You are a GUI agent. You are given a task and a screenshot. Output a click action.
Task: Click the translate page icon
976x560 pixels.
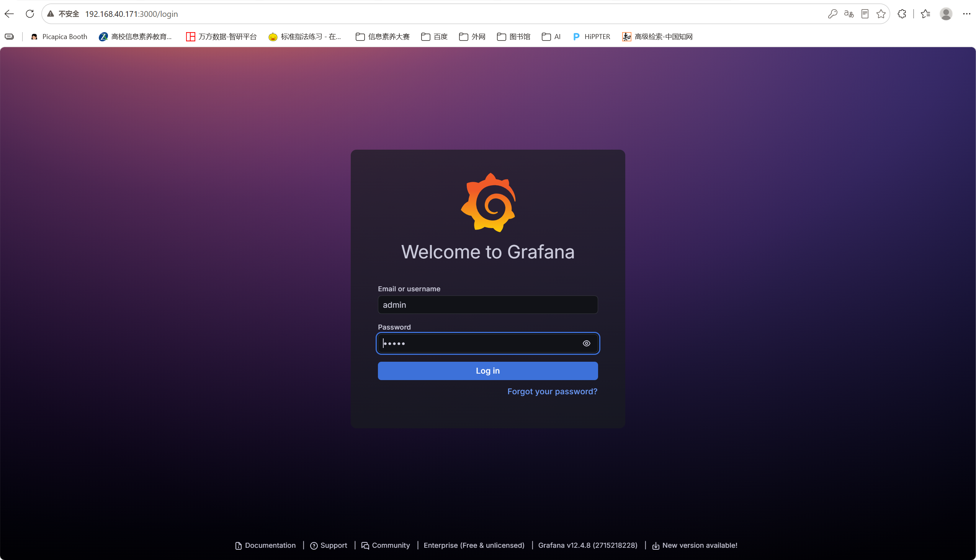pos(848,14)
